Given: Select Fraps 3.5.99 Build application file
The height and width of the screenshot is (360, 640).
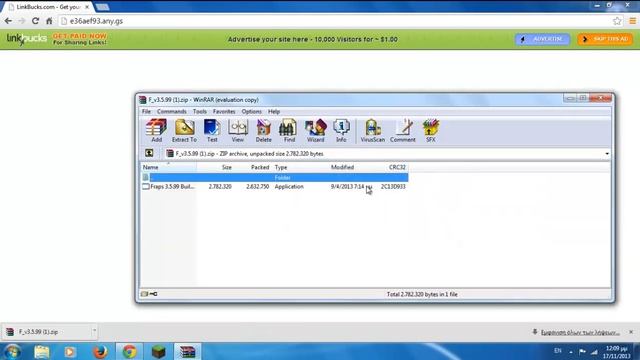Looking at the screenshot, I should (172, 187).
